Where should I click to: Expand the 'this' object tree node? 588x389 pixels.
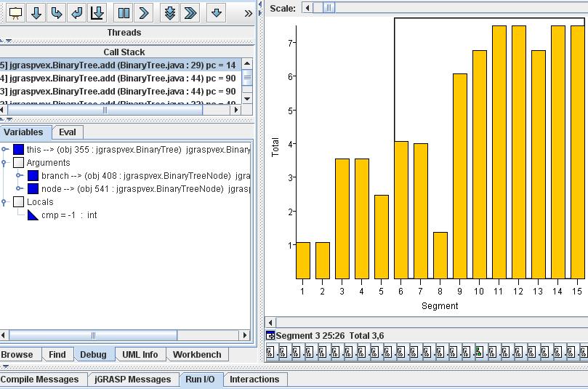4,149
